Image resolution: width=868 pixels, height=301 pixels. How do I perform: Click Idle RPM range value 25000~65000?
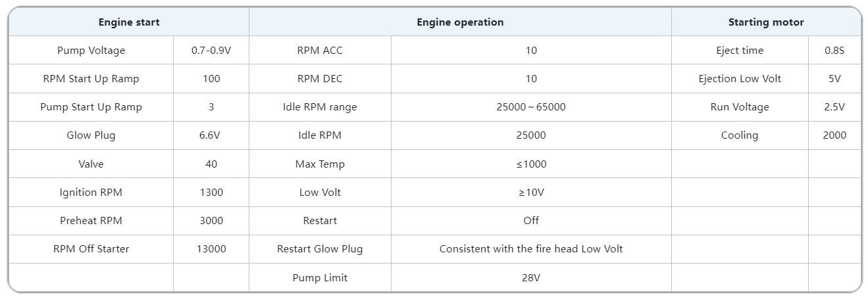pos(531,107)
